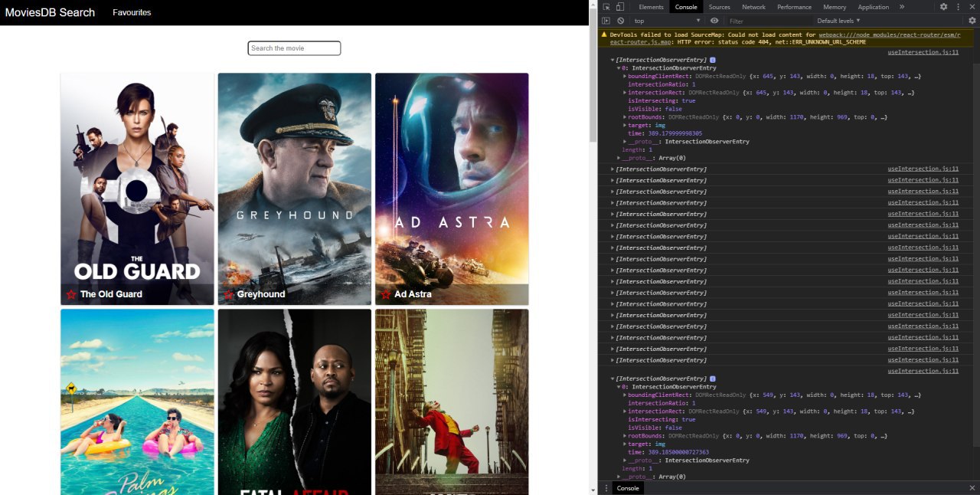980x495 pixels.
Task: Open DevTools settings gear beside tabs
Action: [943, 7]
